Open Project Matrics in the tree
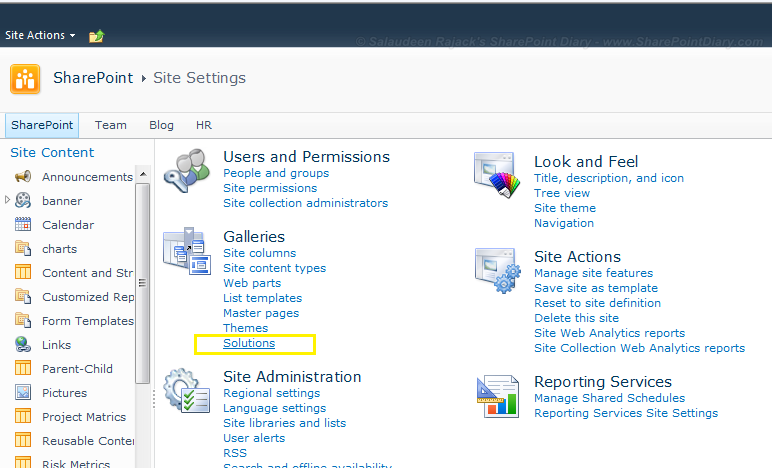The height and width of the screenshot is (468, 772). pos(84,417)
